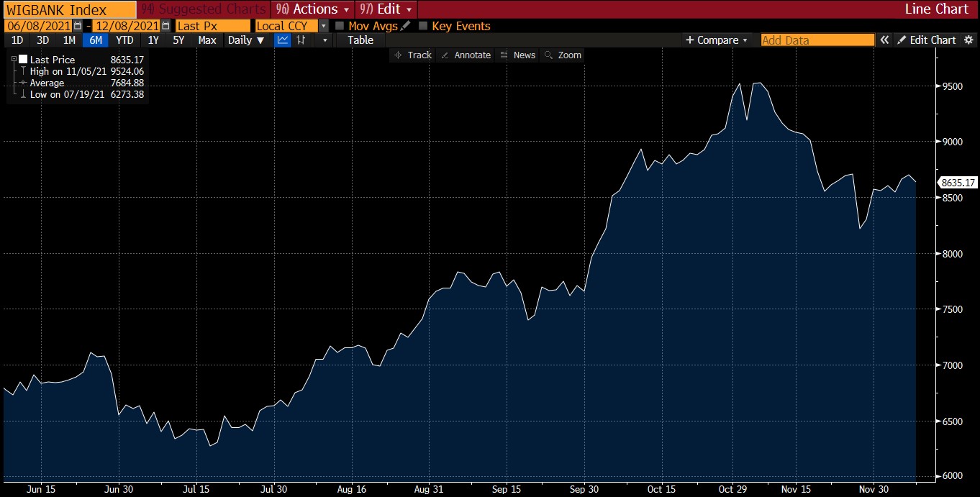Open the Compare dropdown
The height and width of the screenshot is (497, 980).
[x=717, y=40]
